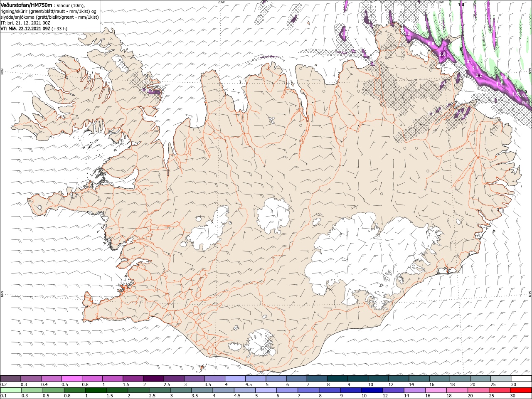Click the bright magenta 0.5 swatch, upper legend row
Screen dimensions: 532x399
coord(71,379)
